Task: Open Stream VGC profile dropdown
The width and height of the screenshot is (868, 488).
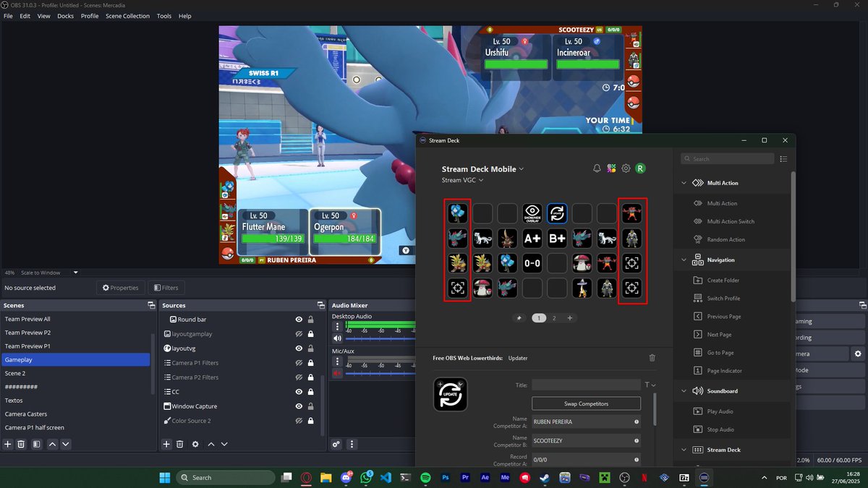Action: (481, 180)
